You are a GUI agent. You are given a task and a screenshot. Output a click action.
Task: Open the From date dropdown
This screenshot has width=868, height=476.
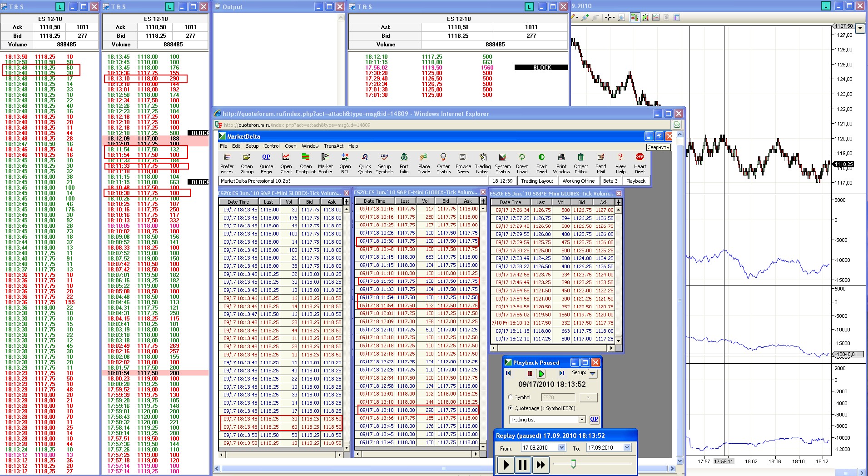[x=561, y=447]
